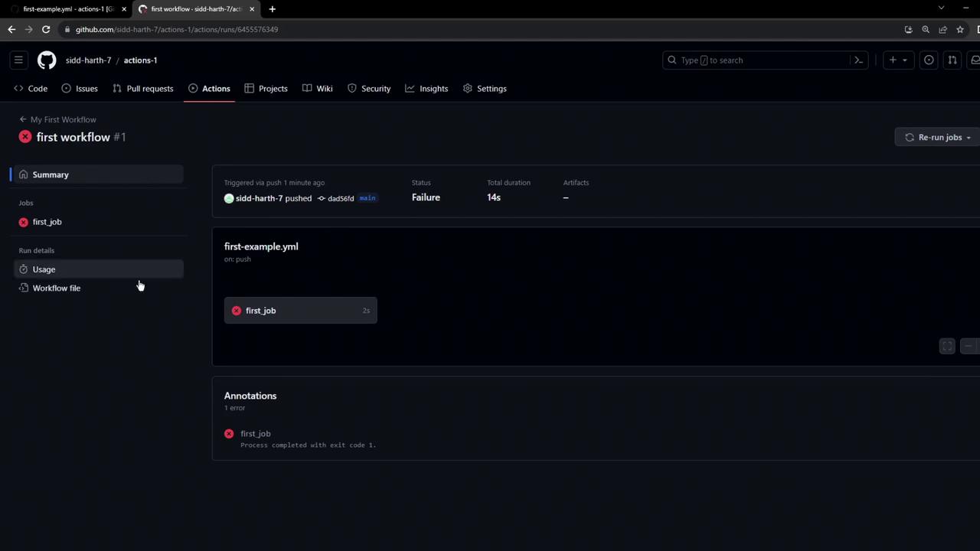
Task: Expand the Re-run jobs dropdown
Action: click(x=938, y=137)
